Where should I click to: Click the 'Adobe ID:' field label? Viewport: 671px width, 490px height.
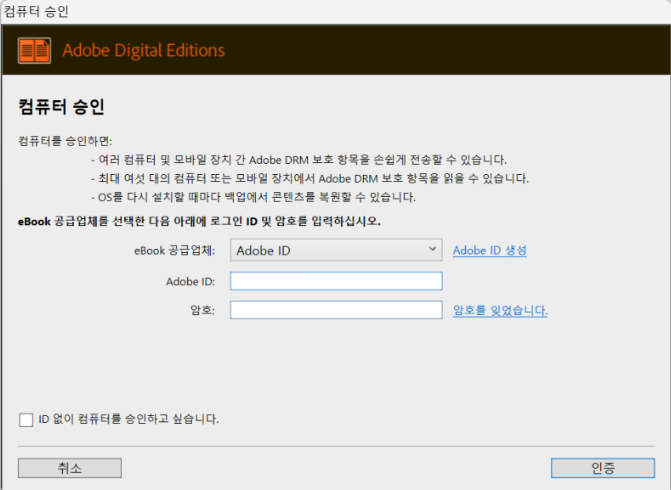tap(190, 282)
